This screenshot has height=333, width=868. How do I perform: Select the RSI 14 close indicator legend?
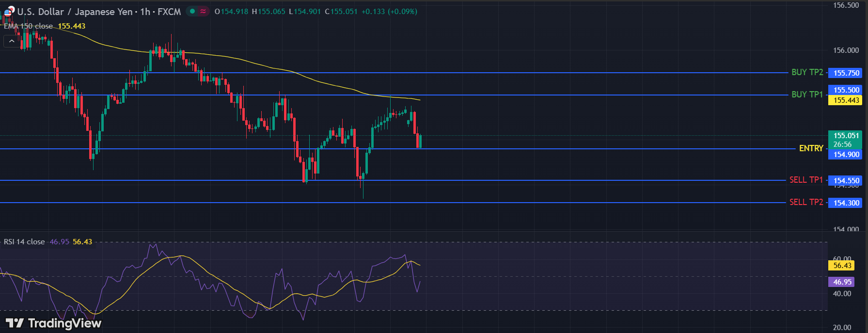[24, 242]
